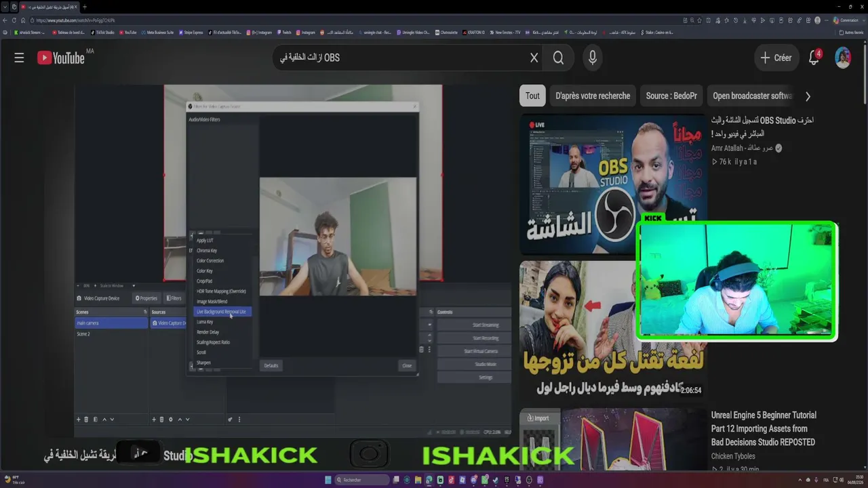Open the Autres favoris folder
This screenshot has height=488, width=868.
[851, 33]
